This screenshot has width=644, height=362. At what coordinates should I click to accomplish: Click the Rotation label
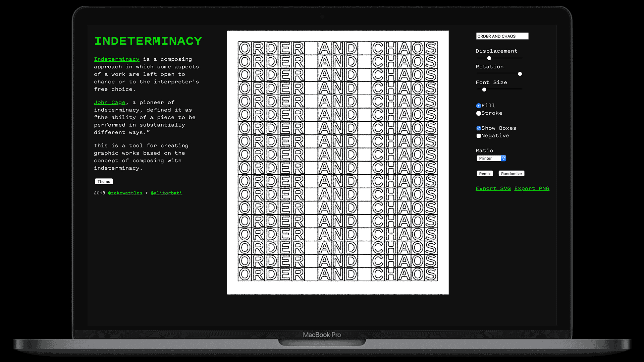[489, 67]
